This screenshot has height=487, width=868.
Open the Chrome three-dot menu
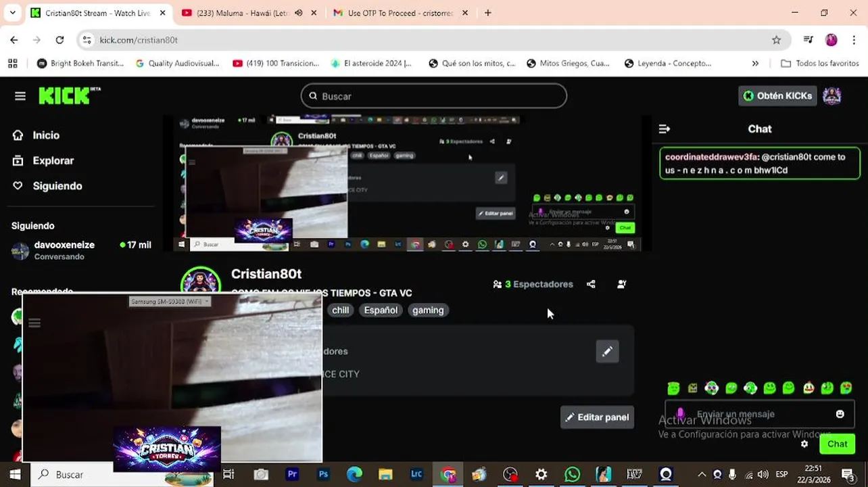(x=854, y=40)
